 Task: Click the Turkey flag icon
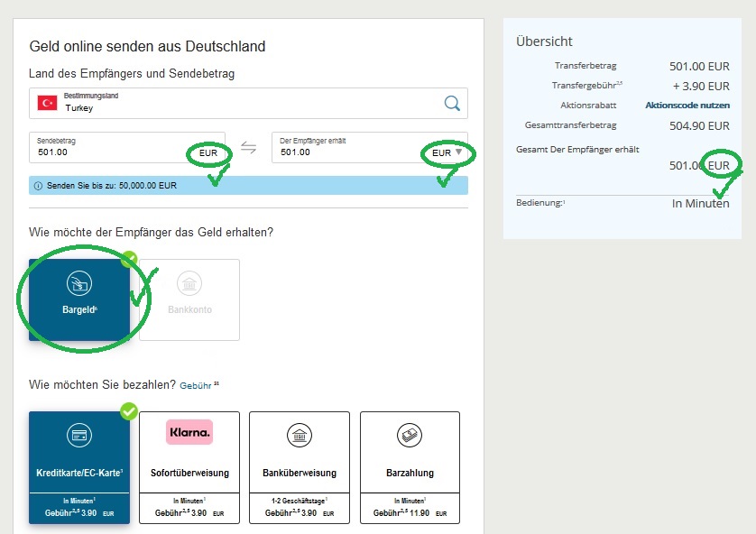47,103
